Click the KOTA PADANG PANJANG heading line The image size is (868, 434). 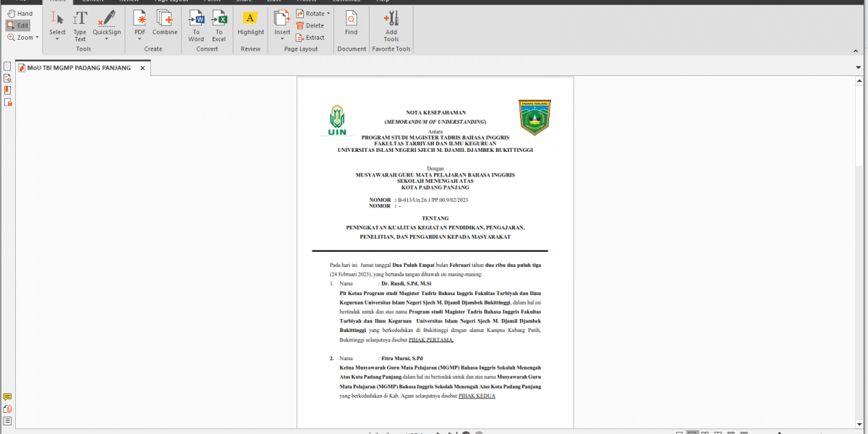coord(435,188)
